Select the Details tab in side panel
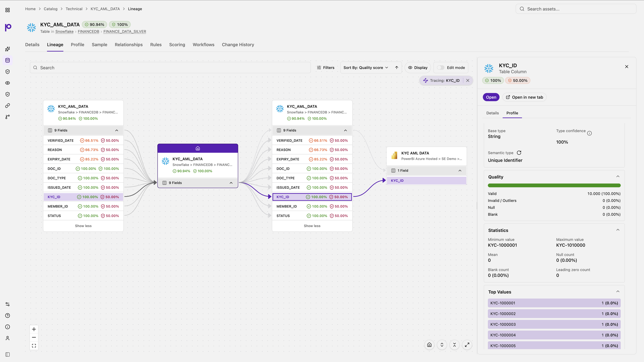 coord(492,113)
